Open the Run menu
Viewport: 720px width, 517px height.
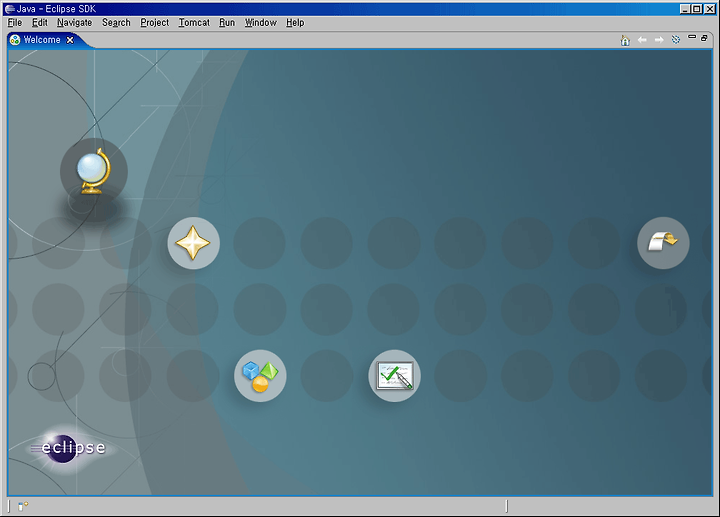[x=227, y=22]
